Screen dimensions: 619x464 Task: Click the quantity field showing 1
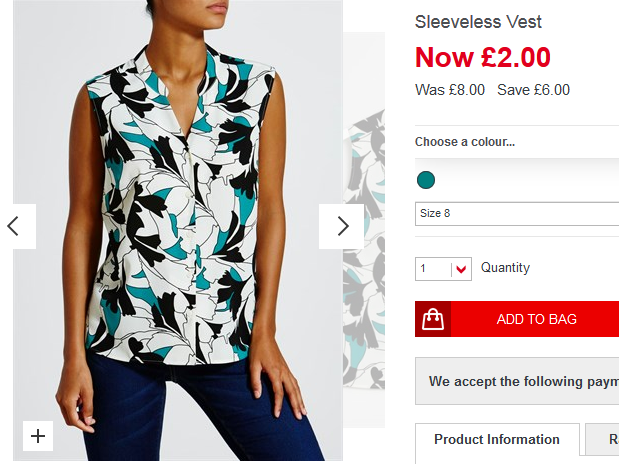point(433,269)
